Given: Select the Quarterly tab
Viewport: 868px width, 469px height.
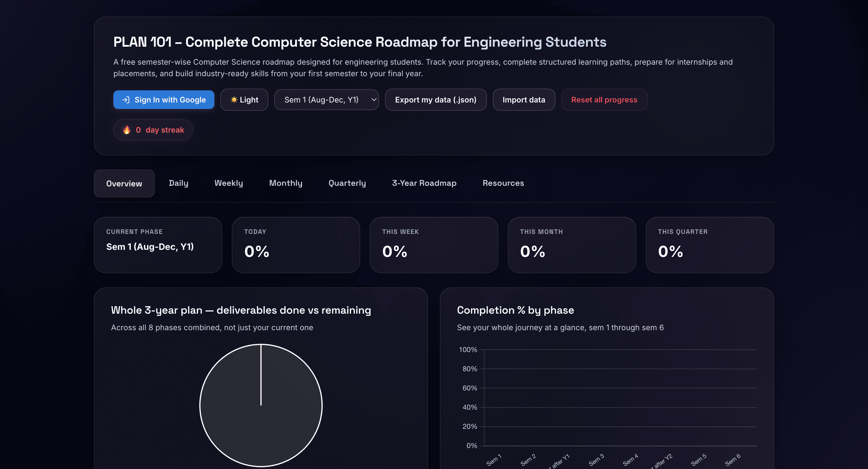Looking at the screenshot, I should [347, 183].
